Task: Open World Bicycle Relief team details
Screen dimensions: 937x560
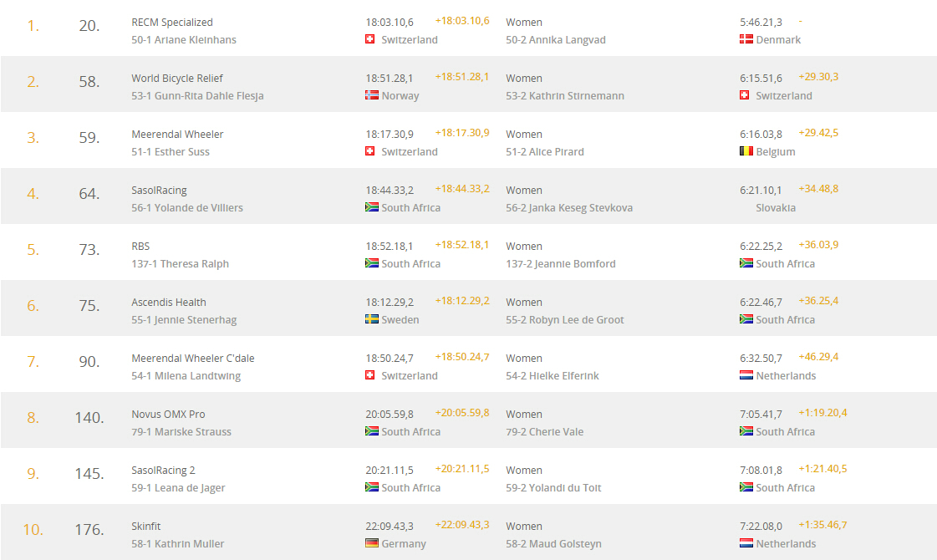Action: pos(177,79)
